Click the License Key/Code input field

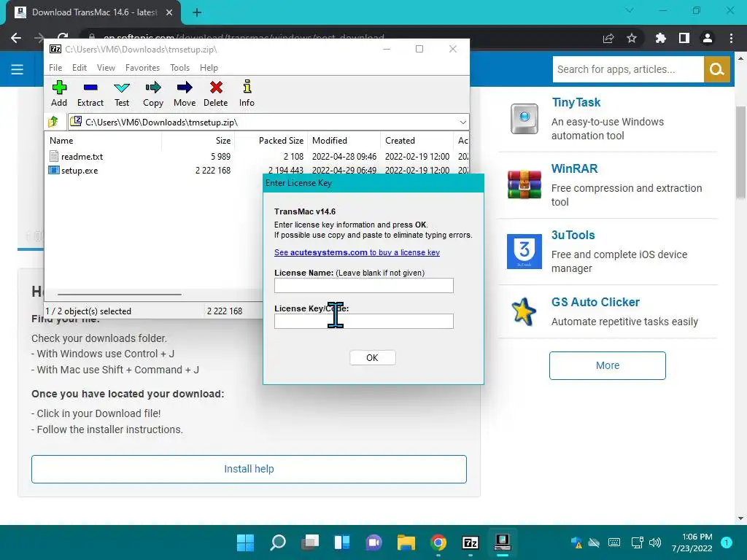[364, 321]
